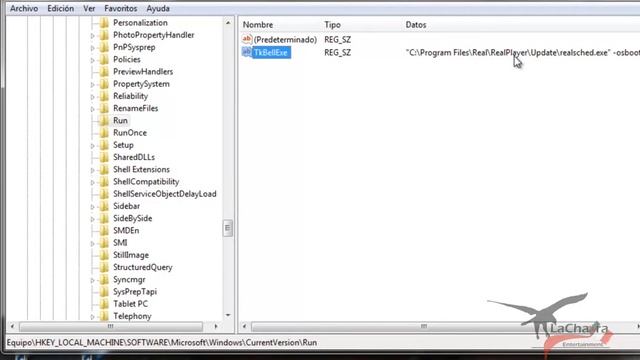The height and width of the screenshot is (360, 640).
Task: Click the RenameFiles folder icon
Action: 104,108
